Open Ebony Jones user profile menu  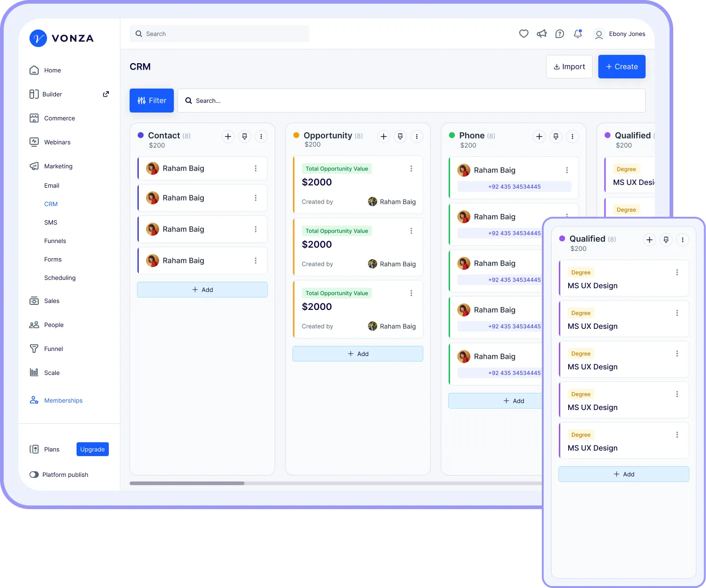[x=620, y=34]
